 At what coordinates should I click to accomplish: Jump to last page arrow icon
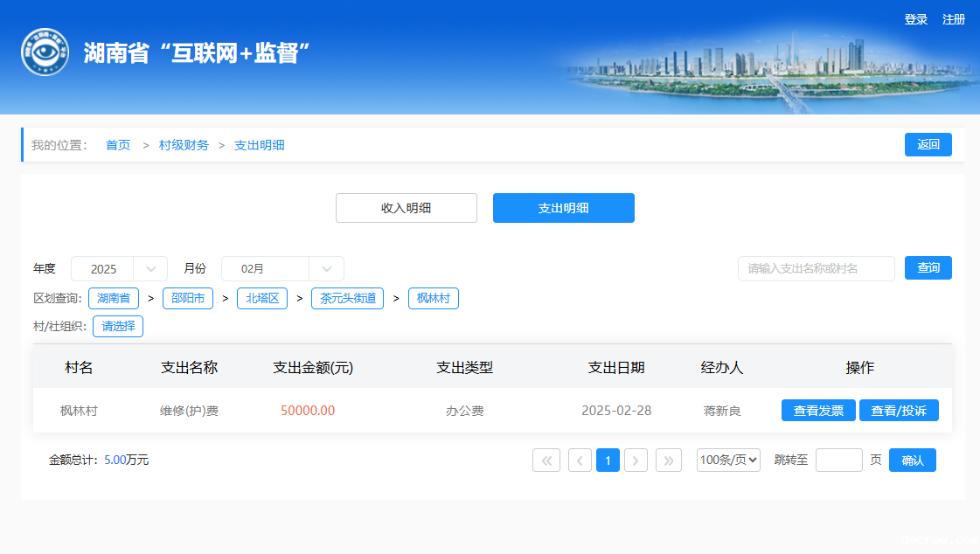669,461
